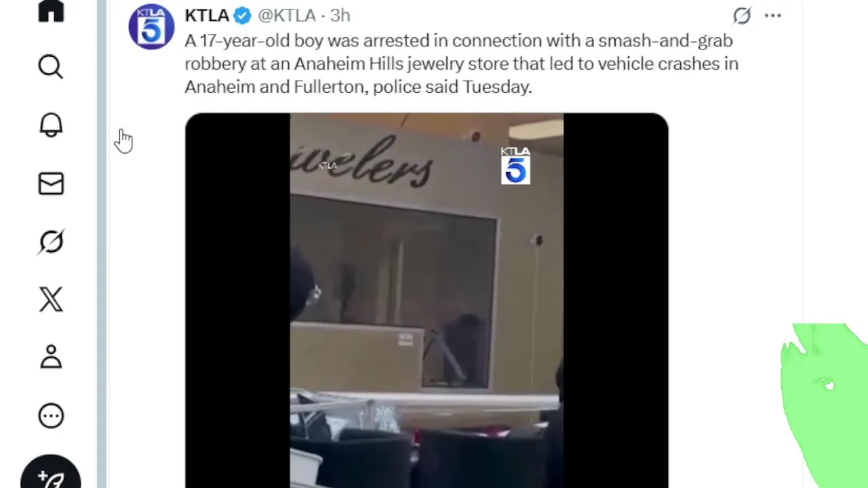
Task: Open the 3h timestamp link
Action: coord(340,15)
